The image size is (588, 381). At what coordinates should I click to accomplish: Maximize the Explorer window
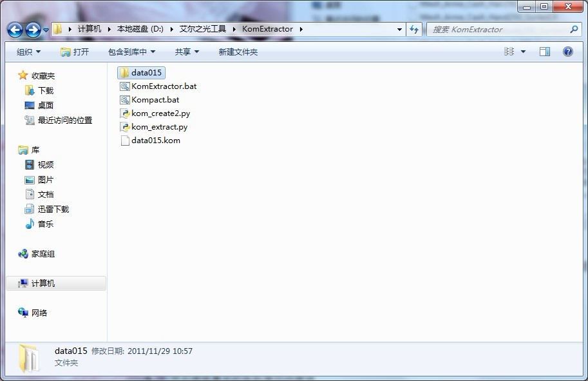point(544,6)
